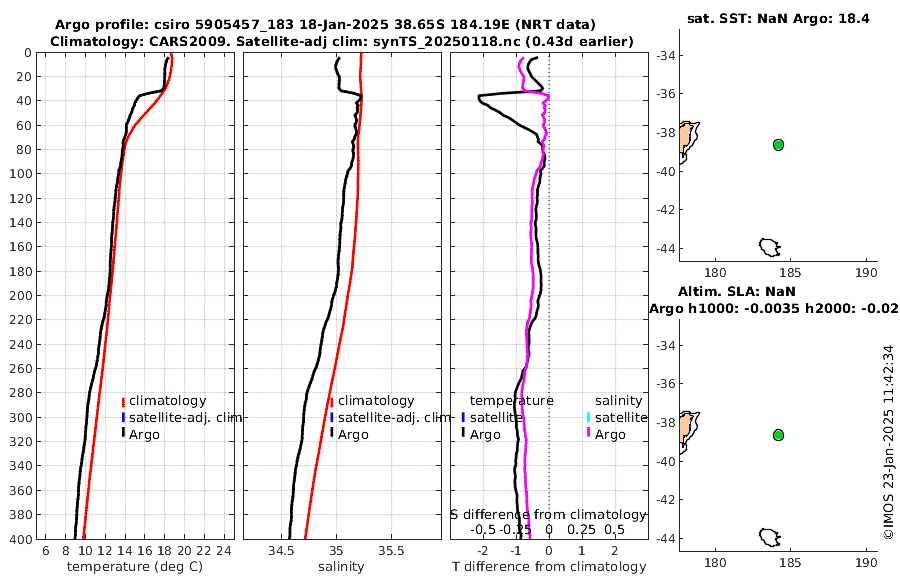Click the salinity axis tick 35.5
Viewport: 900px width, 580px height.
tap(391, 551)
